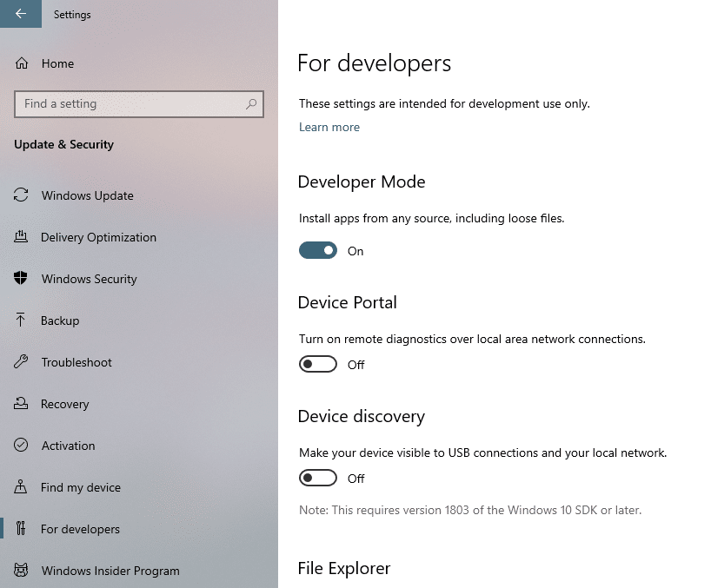Enable the Device Portal toggle
Screen dimensions: 711x588
[x=318, y=364]
